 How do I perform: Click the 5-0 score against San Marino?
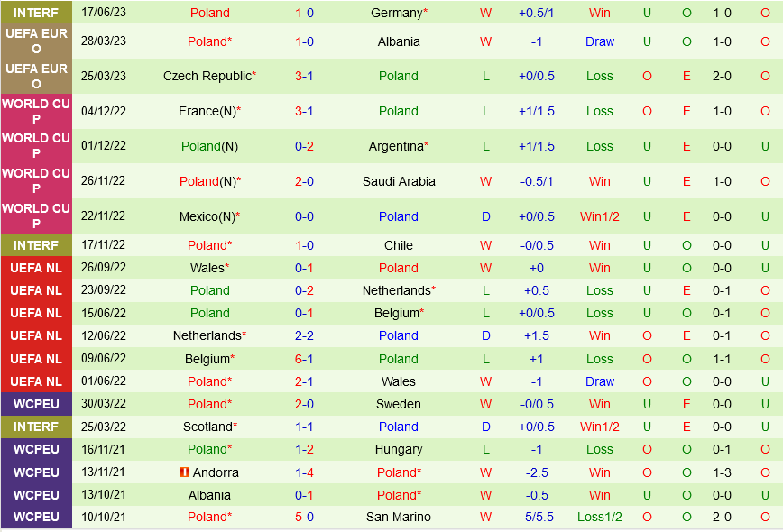(304, 517)
